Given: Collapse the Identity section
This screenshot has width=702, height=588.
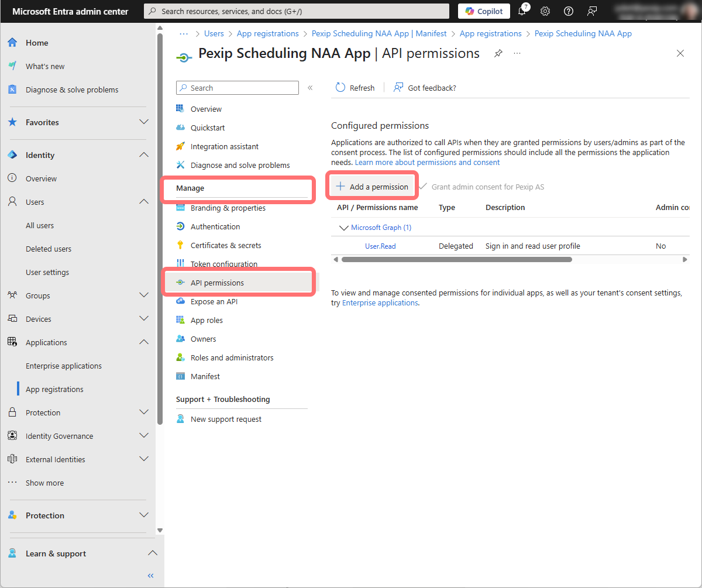Looking at the screenshot, I should click(143, 155).
